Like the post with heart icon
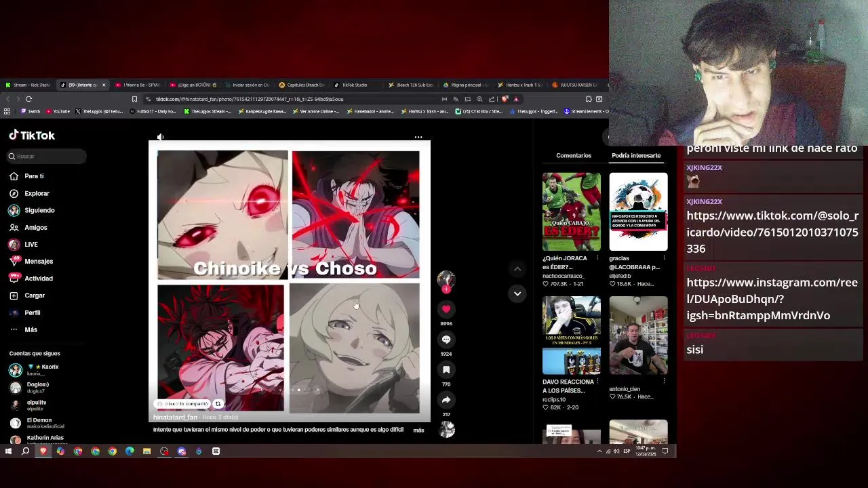868x488 pixels. coord(446,309)
